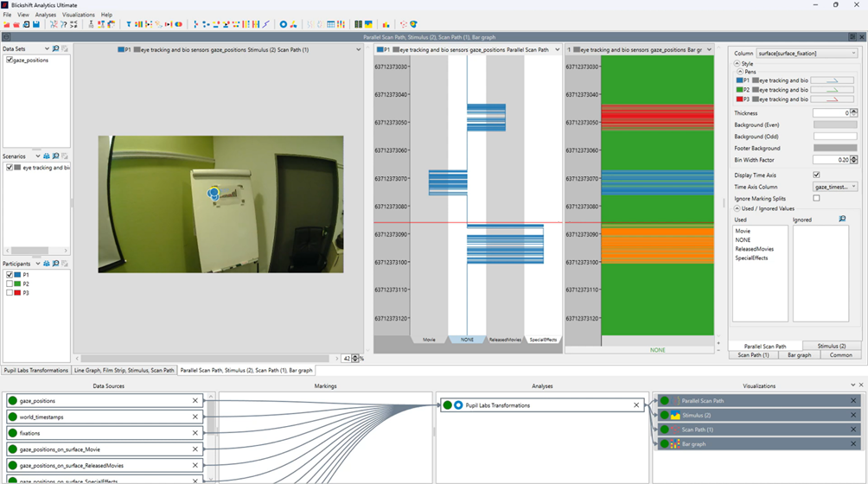Image resolution: width=868 pixels, height=484 pixels.
Task: Click the funnel filter icon in toolbar
Action: [129, 24]
